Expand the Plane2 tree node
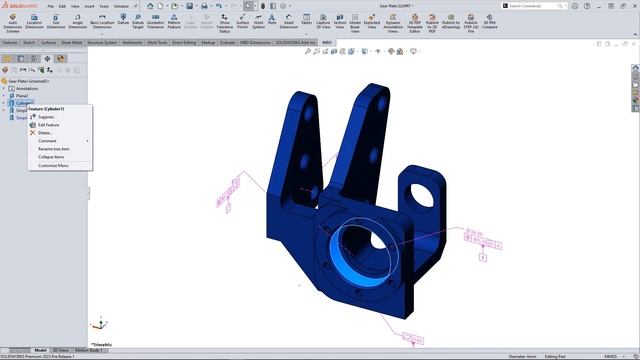The height and width of the screenshot is (360, 640). pyautogui.click(x=4, y=96)
